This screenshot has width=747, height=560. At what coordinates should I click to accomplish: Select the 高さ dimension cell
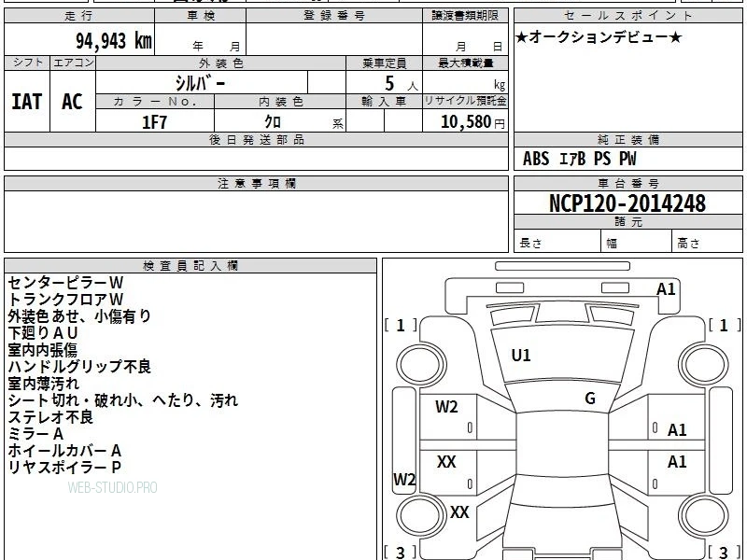(707, 241)
